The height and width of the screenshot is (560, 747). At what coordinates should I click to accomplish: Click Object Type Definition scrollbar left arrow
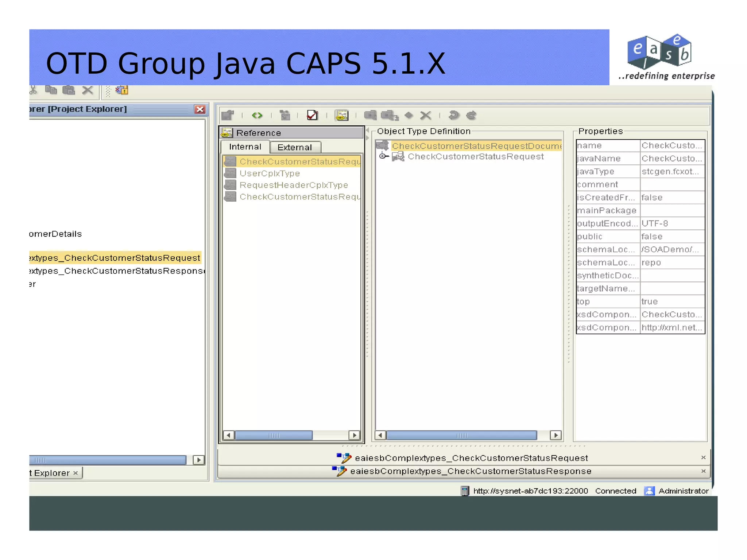pos(380,435)
